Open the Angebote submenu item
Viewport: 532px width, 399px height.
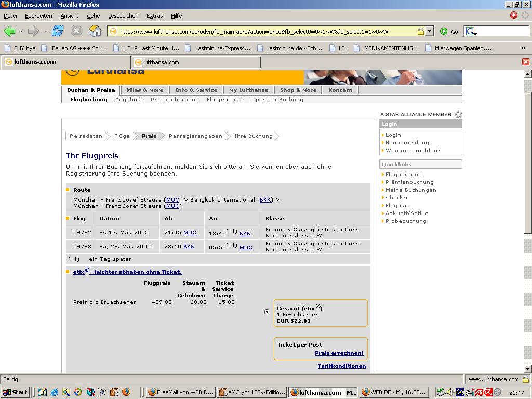pos(129,99)
